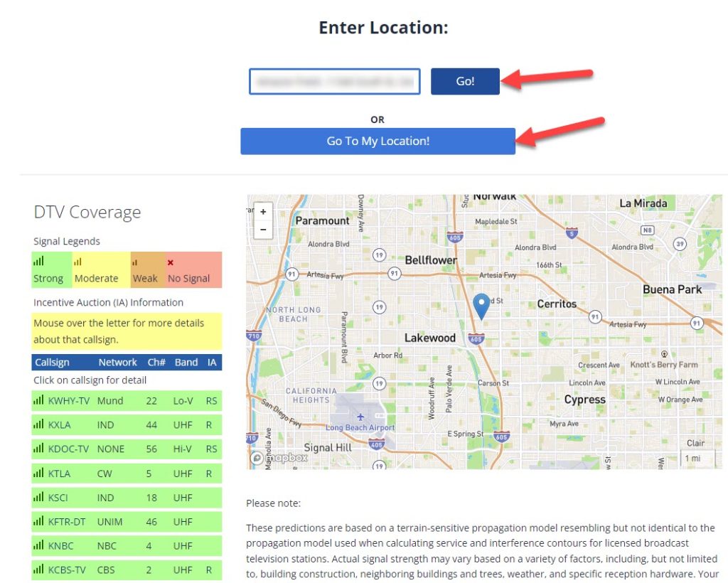
Task: Click the Callsign column header
Action: pos(52,362)
